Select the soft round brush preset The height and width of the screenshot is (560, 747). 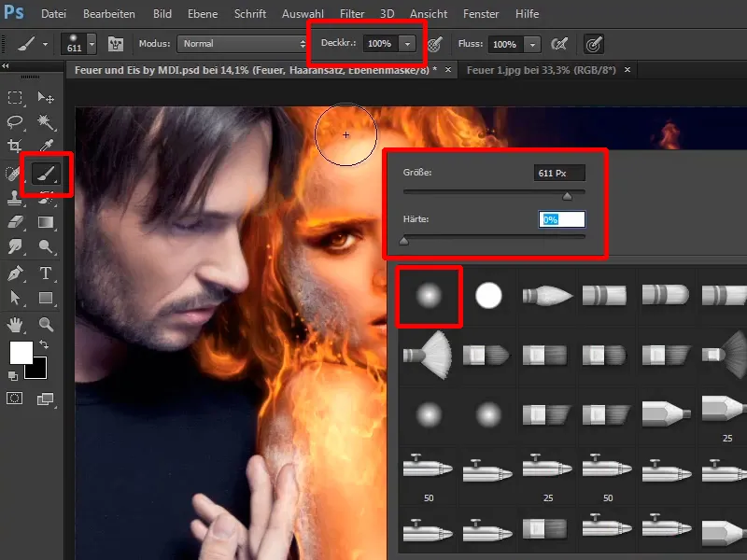tap(429, 296)
